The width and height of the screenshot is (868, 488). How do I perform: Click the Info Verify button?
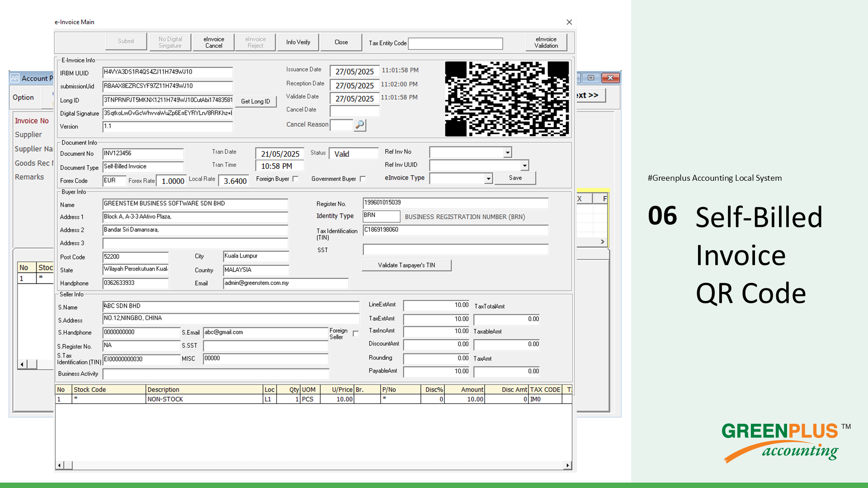298,42
